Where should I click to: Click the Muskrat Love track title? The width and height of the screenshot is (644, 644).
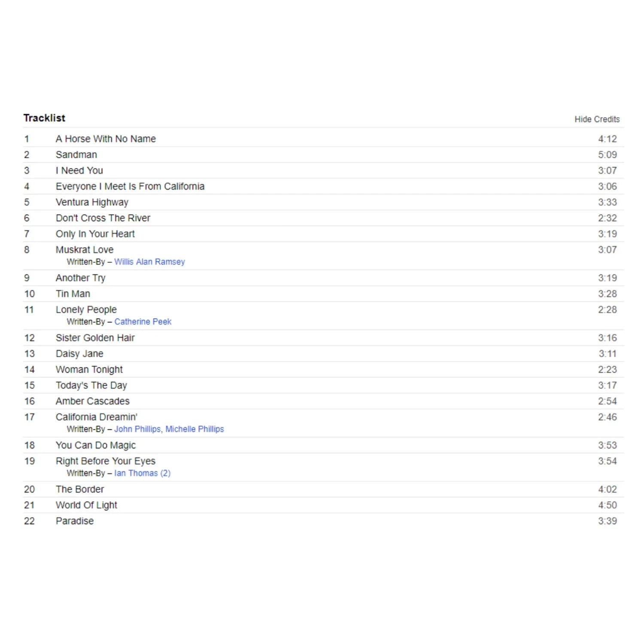(x=85, y=250)
